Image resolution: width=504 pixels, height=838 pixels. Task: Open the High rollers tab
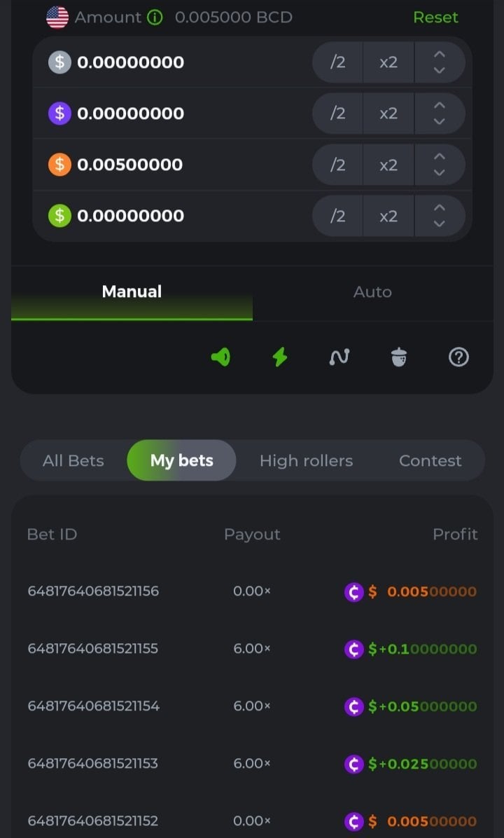[306, 460]
